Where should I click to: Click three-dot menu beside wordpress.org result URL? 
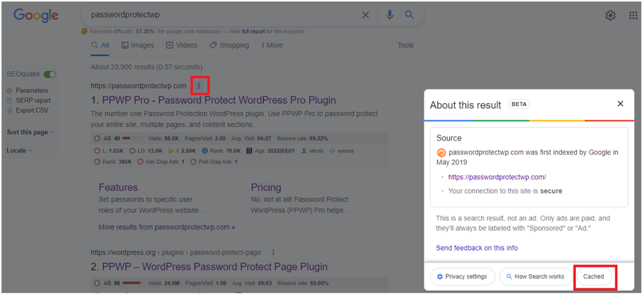click(x=273, y=252)
